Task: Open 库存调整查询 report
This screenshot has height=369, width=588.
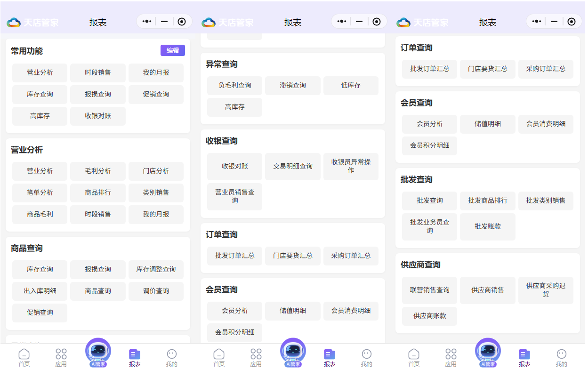Action: [156, 269]
